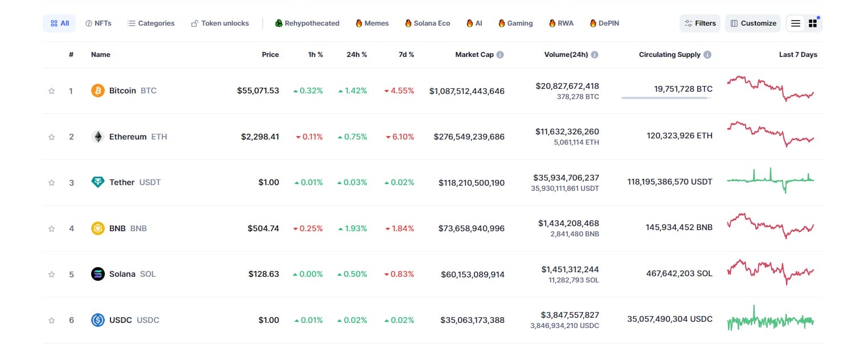Open the Rehypothecated category icon

278,23
